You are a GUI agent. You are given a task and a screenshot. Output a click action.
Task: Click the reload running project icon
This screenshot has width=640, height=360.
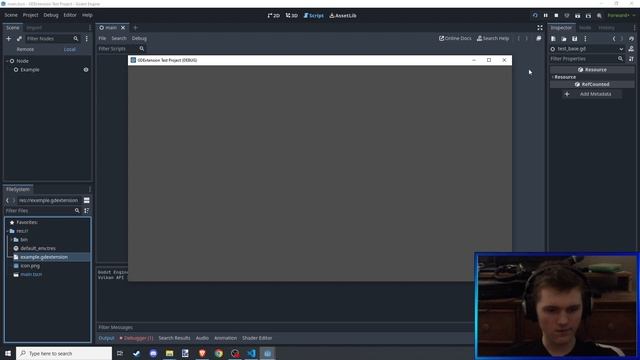coord(535,16)
